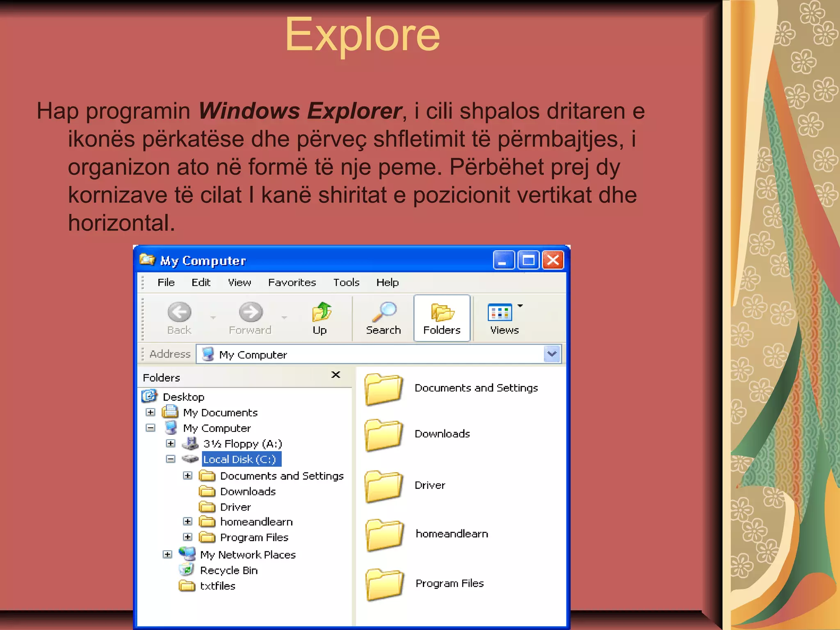The image size is (840, 630).
Task: Click the Forward arrow toolbar icon
Action: point(251,313)
